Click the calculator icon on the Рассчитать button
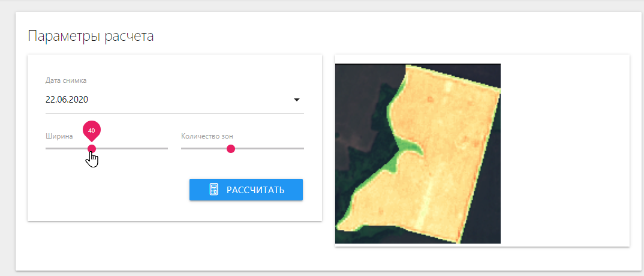This screenshot has height=276, width=644. click(x=213, y=190)
